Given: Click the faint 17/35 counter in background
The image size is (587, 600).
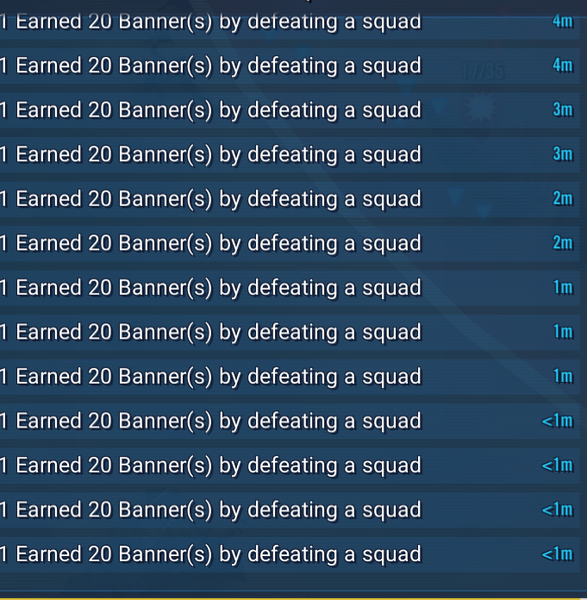Looking at the screenshot, I should pos(483,72).
